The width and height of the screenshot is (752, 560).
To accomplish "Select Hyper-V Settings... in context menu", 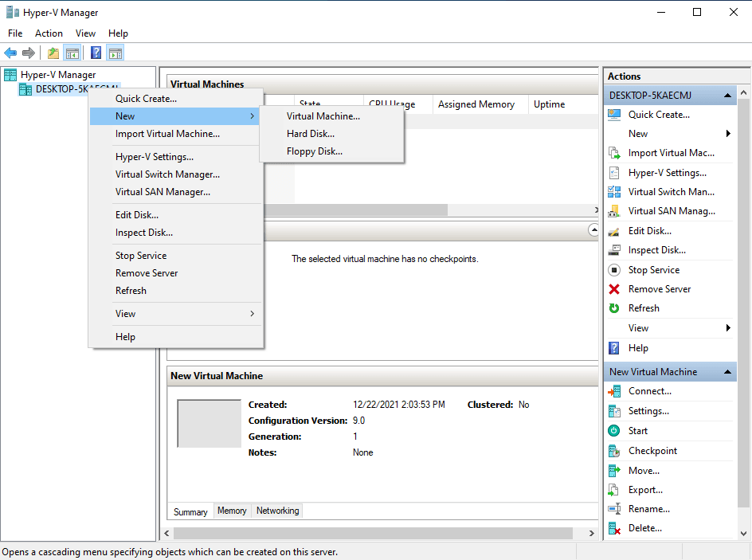I will tap(176, 157).
